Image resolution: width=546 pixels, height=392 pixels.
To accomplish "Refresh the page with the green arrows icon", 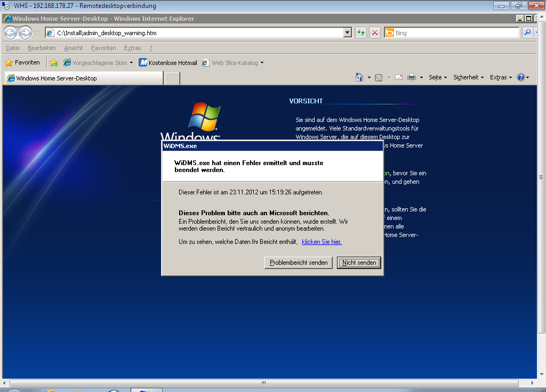I will point(361,33).
